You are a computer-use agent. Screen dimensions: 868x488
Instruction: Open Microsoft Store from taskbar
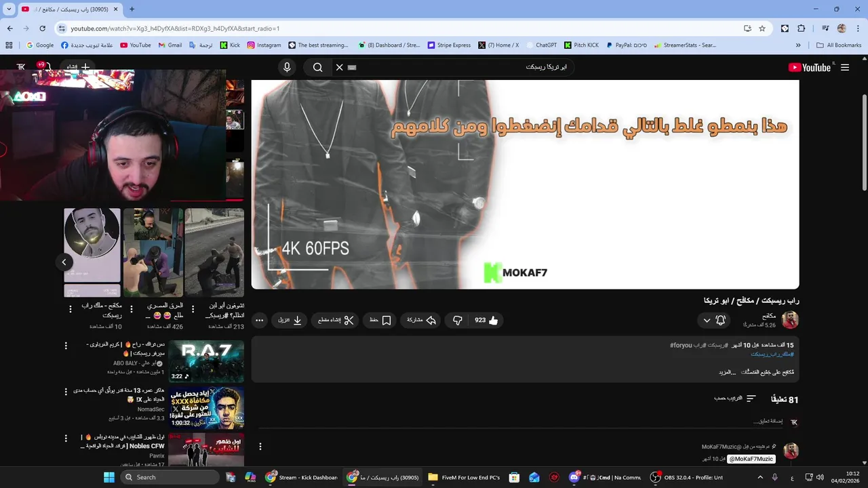pos(514,477)
